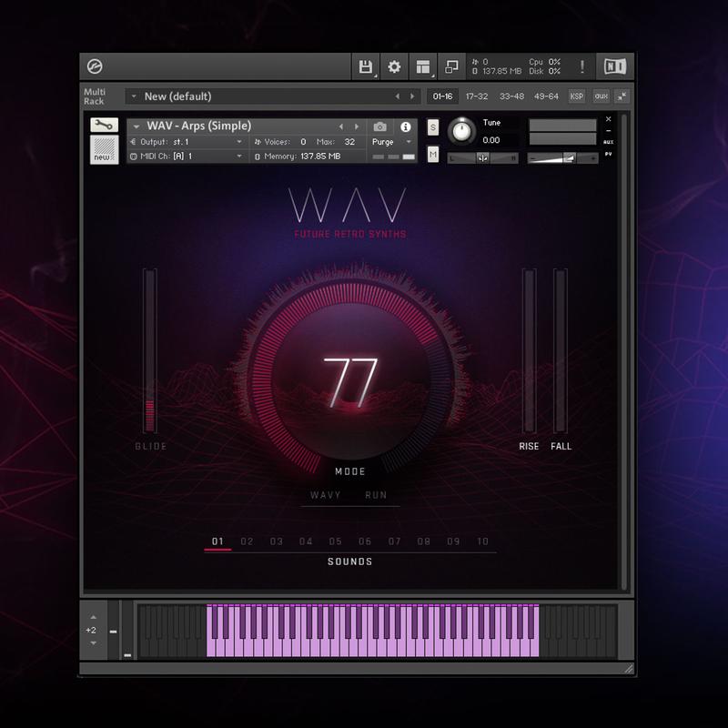This screenshot has width=728, height=728.
Task: Switch to rack page 33-48
Action: (x=511, y=96)
